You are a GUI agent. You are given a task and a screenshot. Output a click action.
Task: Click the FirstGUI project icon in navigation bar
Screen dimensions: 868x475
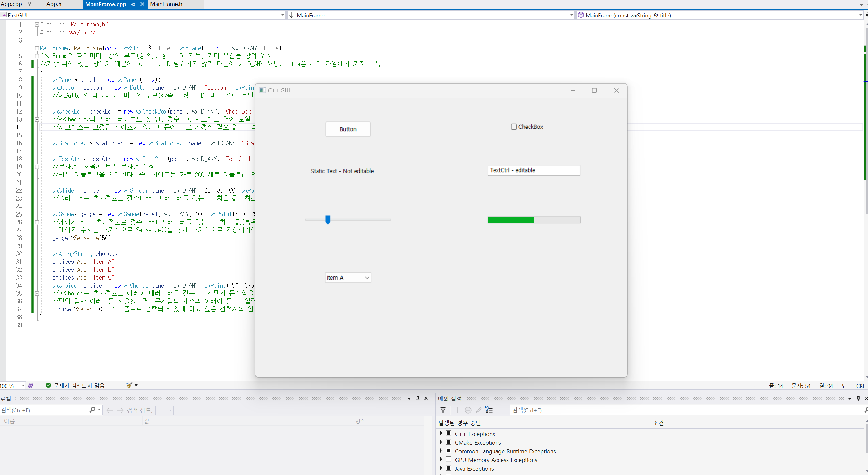click(3, 15)
